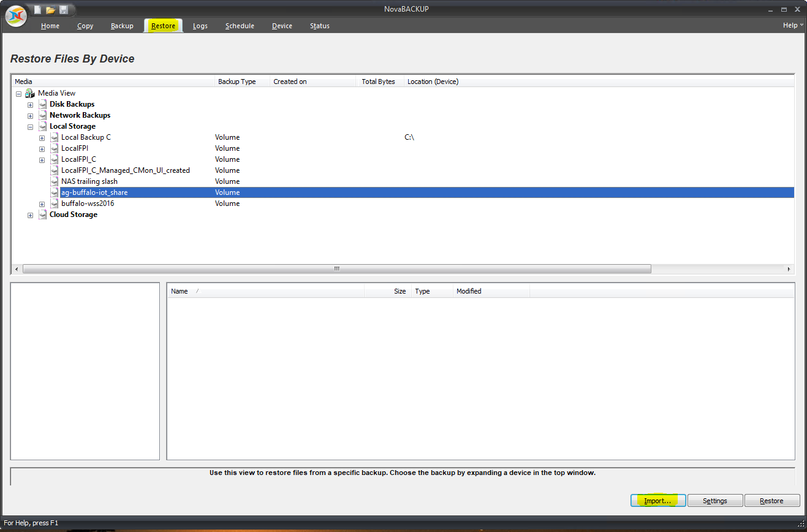Expand the Network Backups node
This screenshot has height=532, width=807.
[x=30, y=116]
